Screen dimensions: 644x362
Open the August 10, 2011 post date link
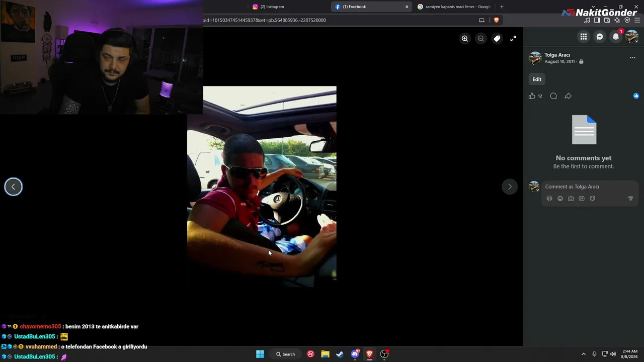click(559, 62)
